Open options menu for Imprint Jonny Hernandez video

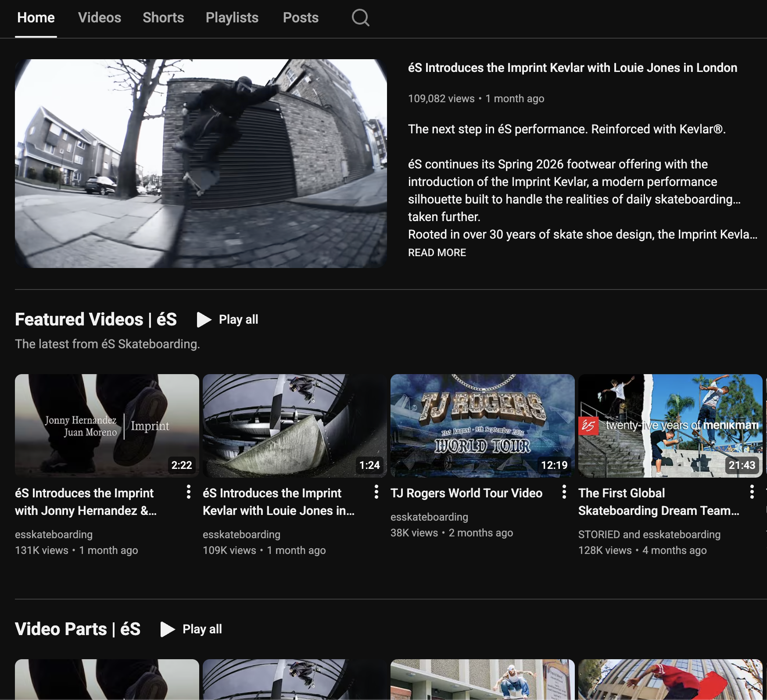[189, 492]
